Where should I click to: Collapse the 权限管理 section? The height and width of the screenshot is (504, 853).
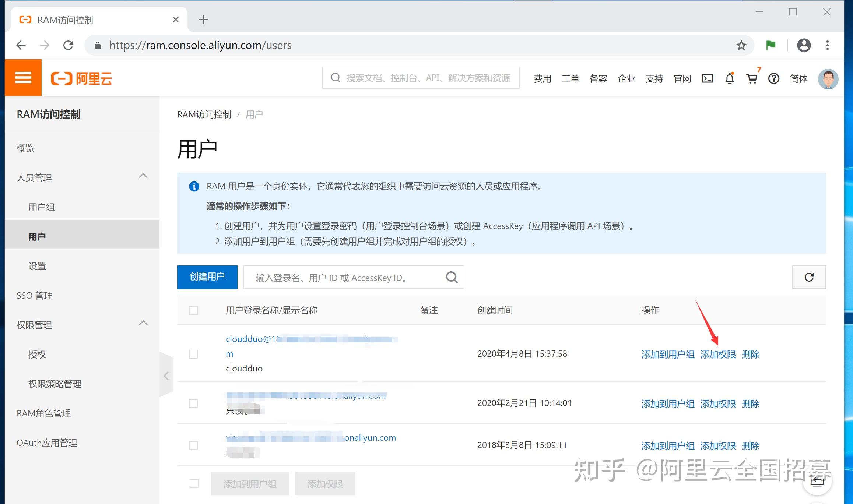(x=144, y=323)
